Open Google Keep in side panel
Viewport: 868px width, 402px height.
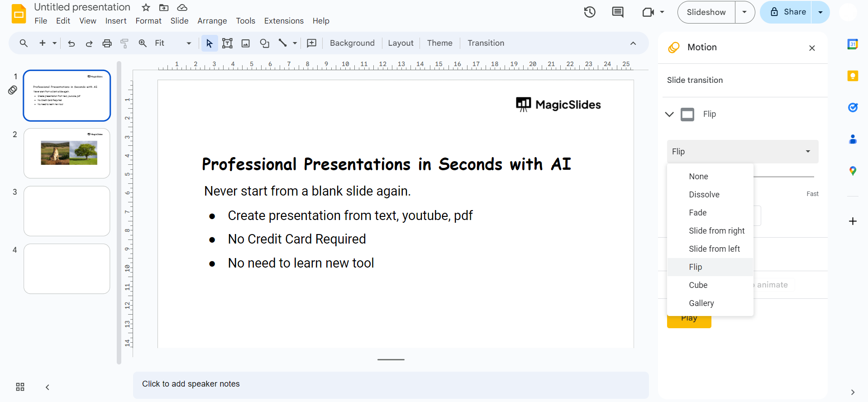[x=853, y=76]
